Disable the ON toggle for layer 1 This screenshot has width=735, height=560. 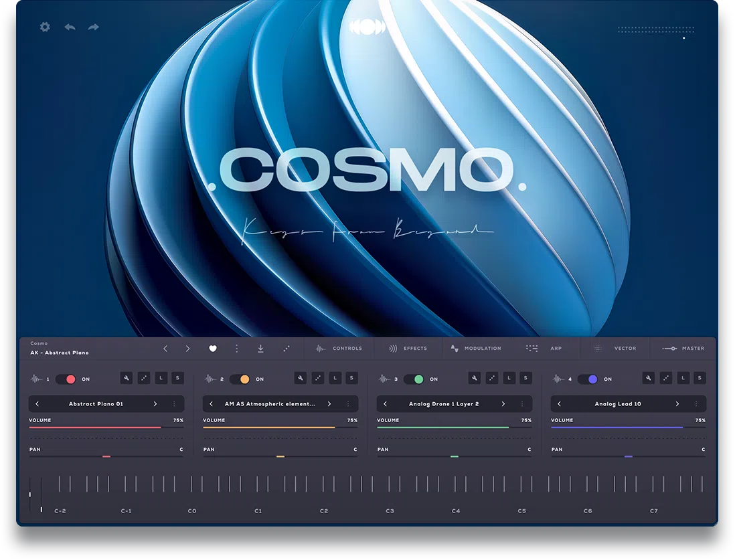(x=67, y=378)
